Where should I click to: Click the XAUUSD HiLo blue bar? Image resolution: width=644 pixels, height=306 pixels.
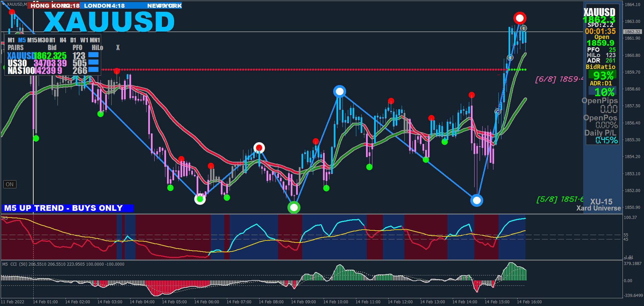(x=93, y=55)
